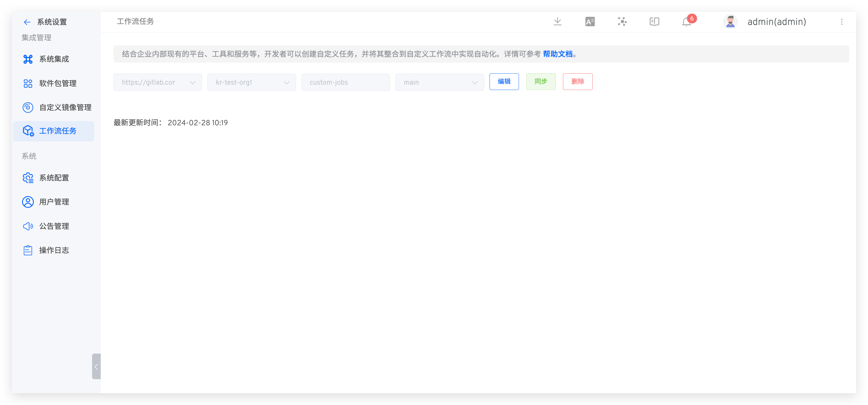The height and width of the screenshot is (405, 868).
Task: Click the custom-jobs repository field
Action: tap(345, 82)
